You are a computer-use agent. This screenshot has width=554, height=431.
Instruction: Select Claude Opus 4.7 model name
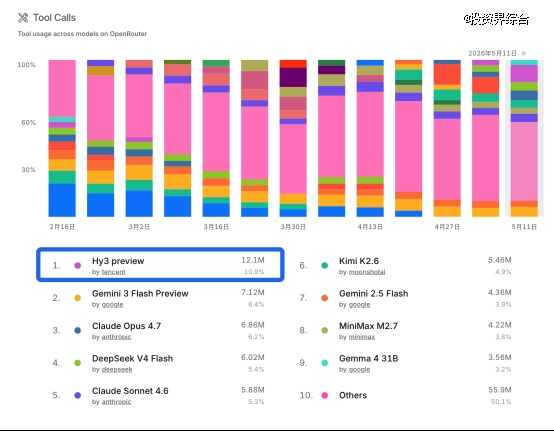click(x=126, y=326)
